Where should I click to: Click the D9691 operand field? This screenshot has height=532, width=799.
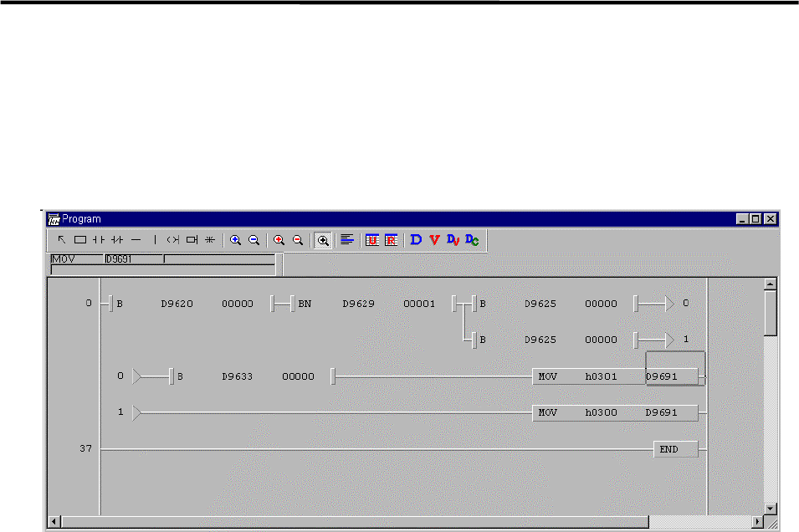[x=134, y=259]
